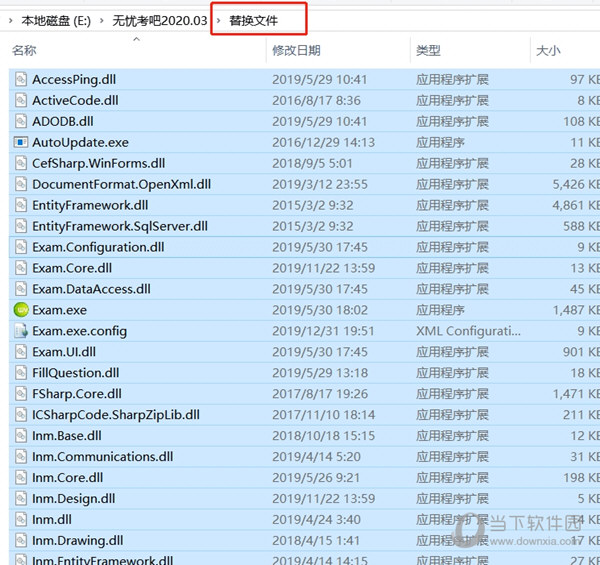Select the file name ICSharpCode.SharpZipLib.dll
The width and height of the screenshot is (600, 565).
pyautogui.click(x=116, y=415)
